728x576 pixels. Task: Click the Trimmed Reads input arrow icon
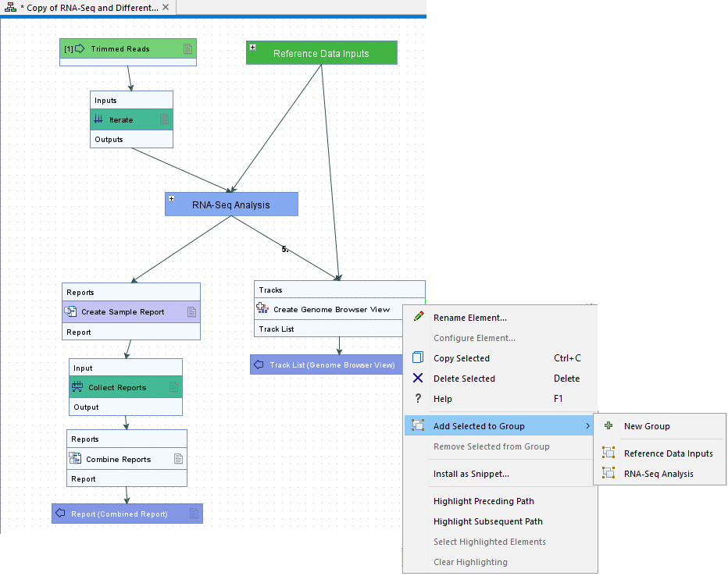78,48
